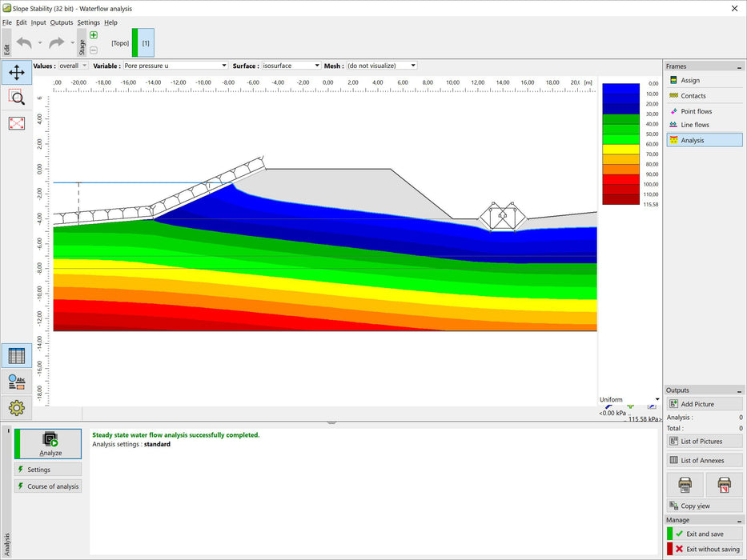Open the table view panel icon

coord(17,355)
